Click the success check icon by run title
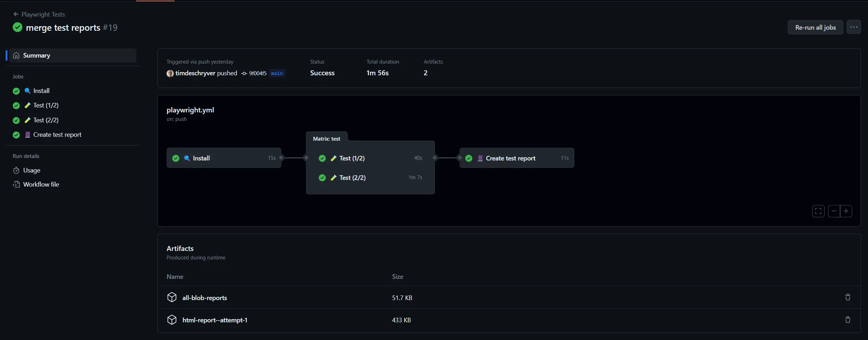This screenshot has height=340, width=868. (17, 27)
